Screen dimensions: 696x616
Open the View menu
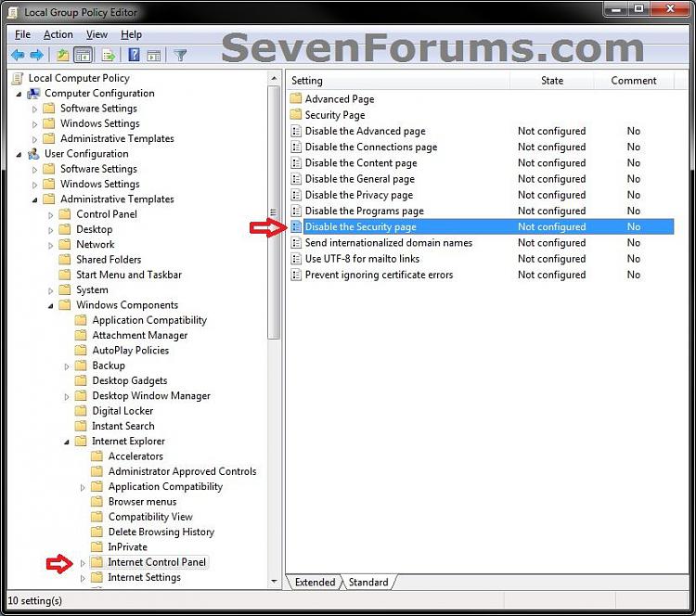[97, 34]
